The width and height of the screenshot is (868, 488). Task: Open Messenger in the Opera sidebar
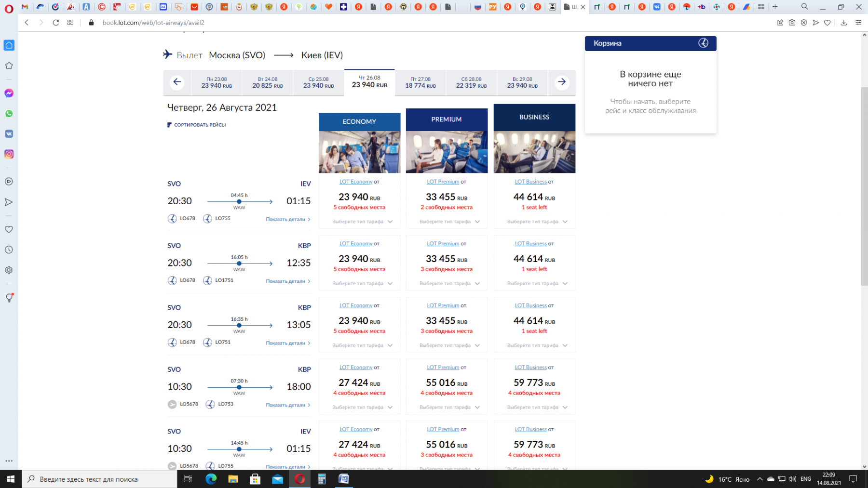click(9, 93)
